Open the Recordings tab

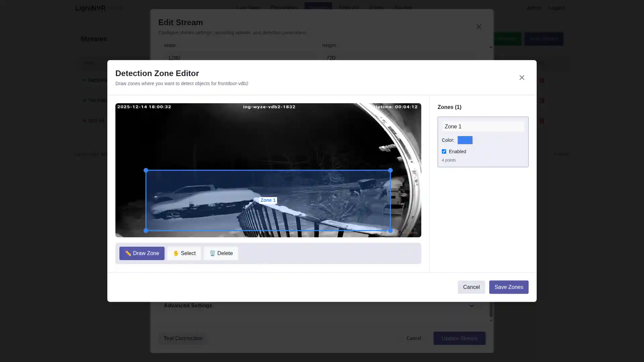[x=284, y=8]
